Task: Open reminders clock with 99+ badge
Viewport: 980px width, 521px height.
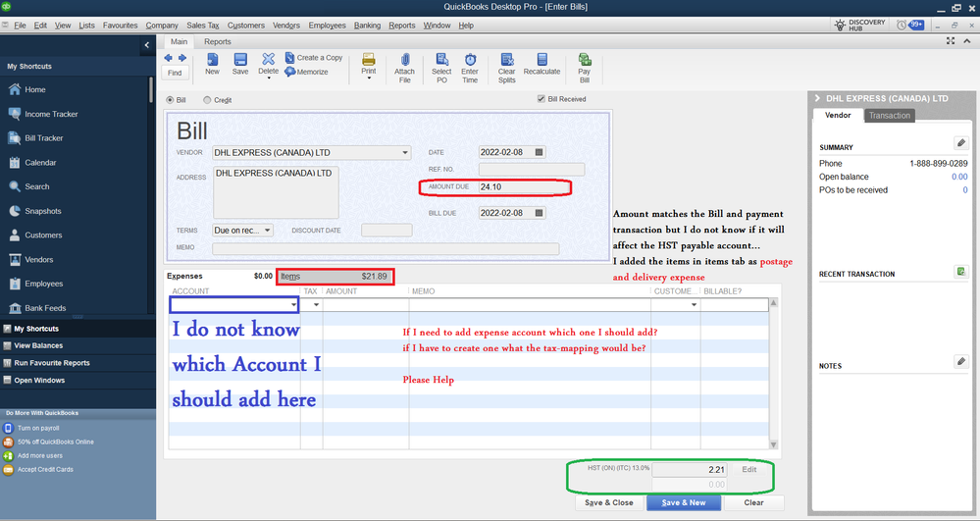Action: (x=910, y=25)
